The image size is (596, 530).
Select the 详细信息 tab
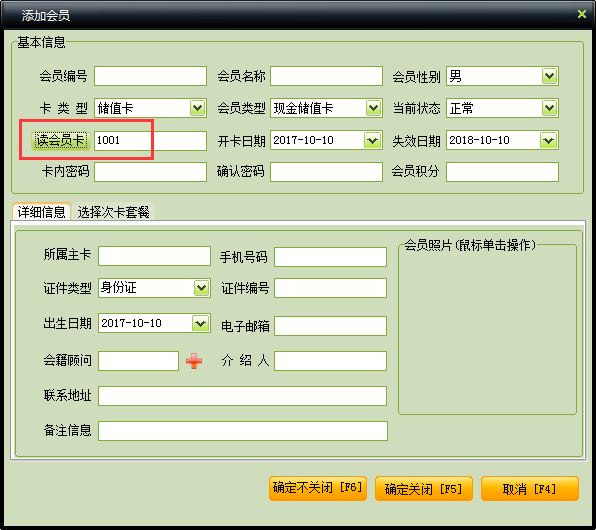pyautogui.click(x=41, y=212)
